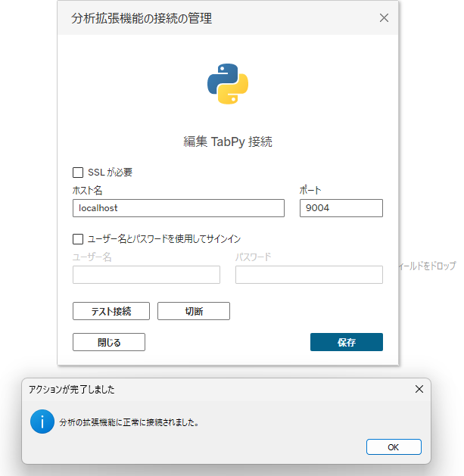Click the Python logo icon
The width and height of the screenshot is (464, 476).
tap(228, 83)
